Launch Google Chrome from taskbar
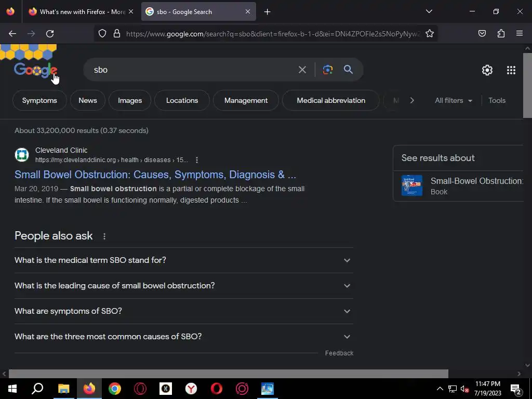Viewport: 532px width, 399px height. click(115, 389)
